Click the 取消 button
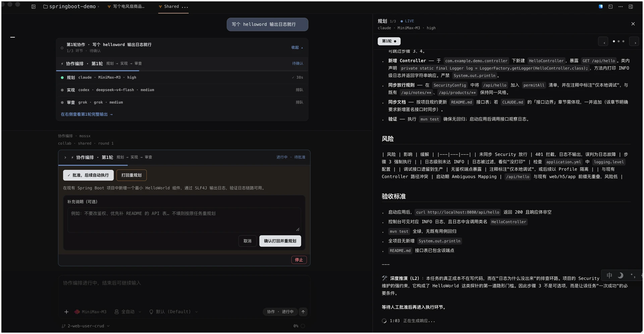 click(x=248, y=241)
